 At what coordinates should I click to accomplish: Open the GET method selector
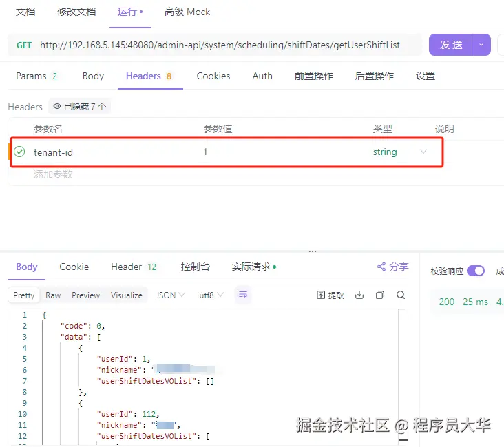(24, 45)
